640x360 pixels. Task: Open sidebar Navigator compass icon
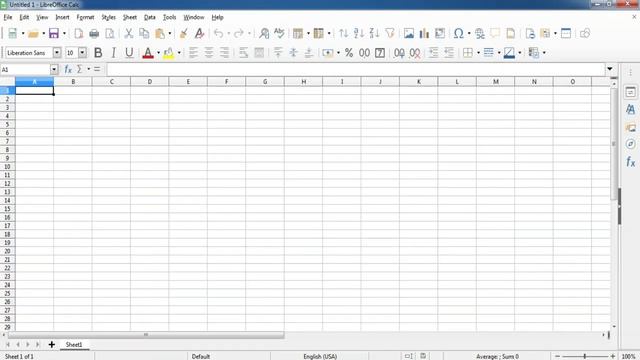coord(630,144)
